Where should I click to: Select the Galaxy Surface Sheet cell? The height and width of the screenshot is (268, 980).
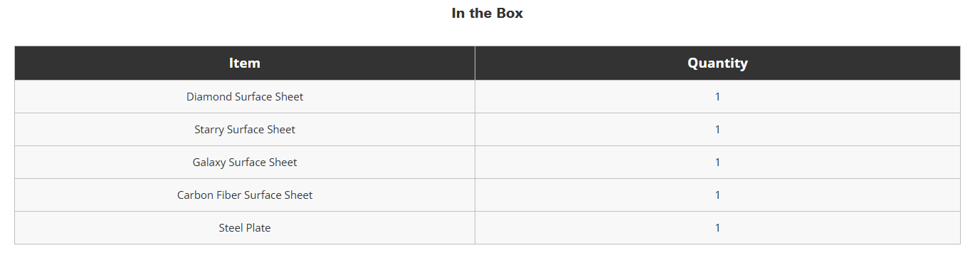[245, 163]
